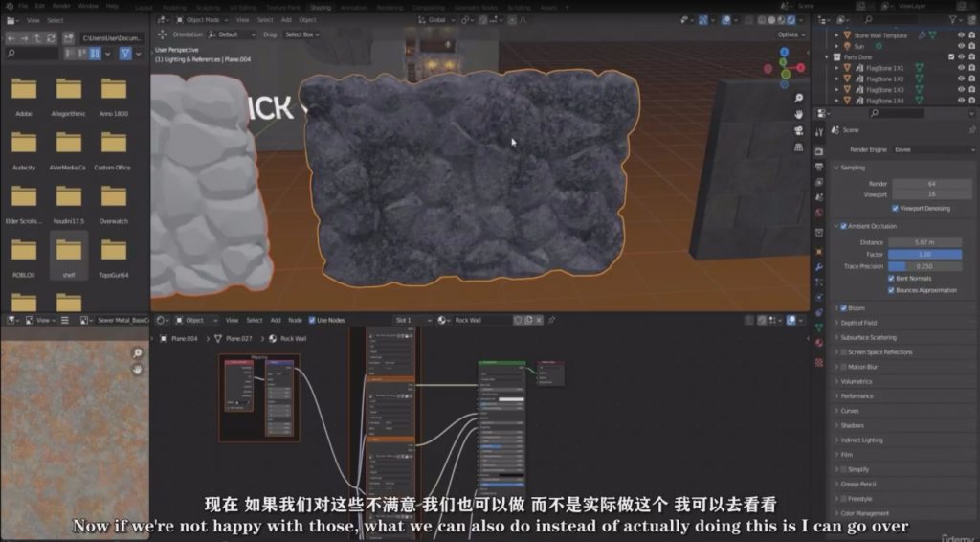Open the Orientation Default dropdown
Screen dimensions: 980x542
pyautogui.click(x=232, y=34)
